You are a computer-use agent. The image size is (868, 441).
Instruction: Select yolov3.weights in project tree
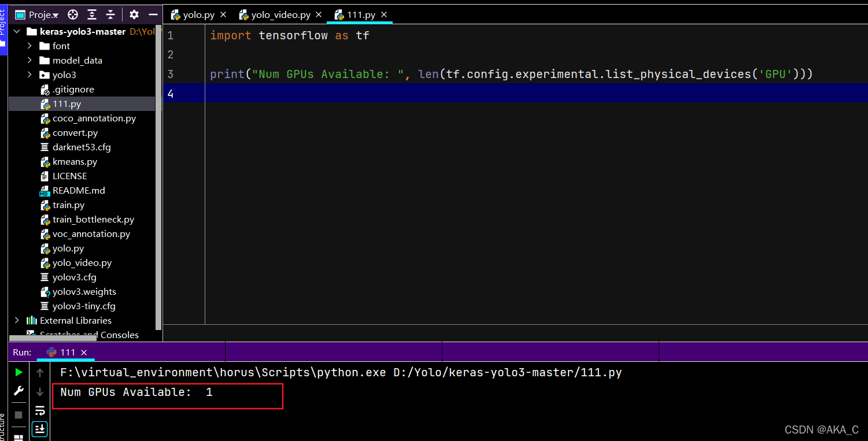pyautogui.click(x=84, y=291)
